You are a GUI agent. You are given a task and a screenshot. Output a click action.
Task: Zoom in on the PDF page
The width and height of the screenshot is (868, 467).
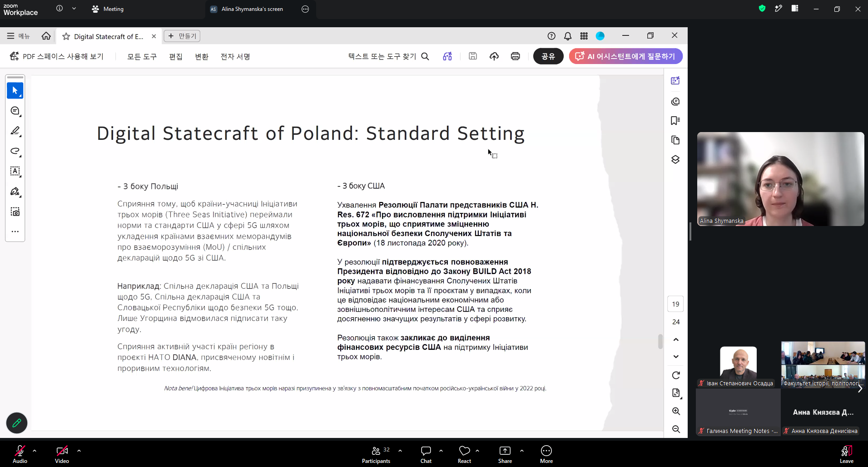coord(676,411)
